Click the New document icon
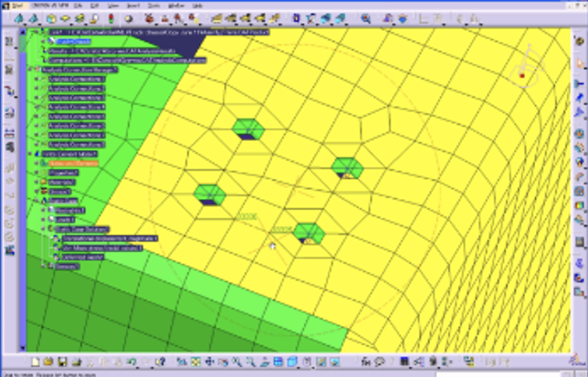The height and width of the screenshot is (377, 588). pos(35,362)
